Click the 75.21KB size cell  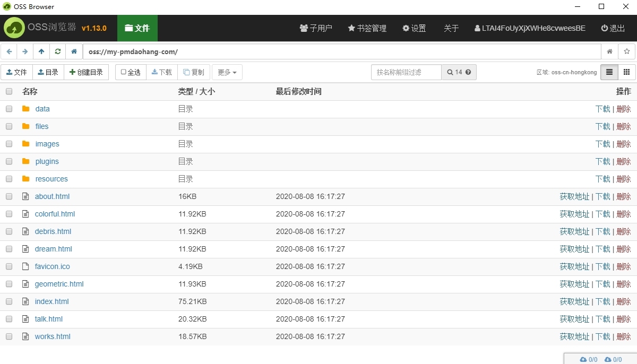pos(192,301)
